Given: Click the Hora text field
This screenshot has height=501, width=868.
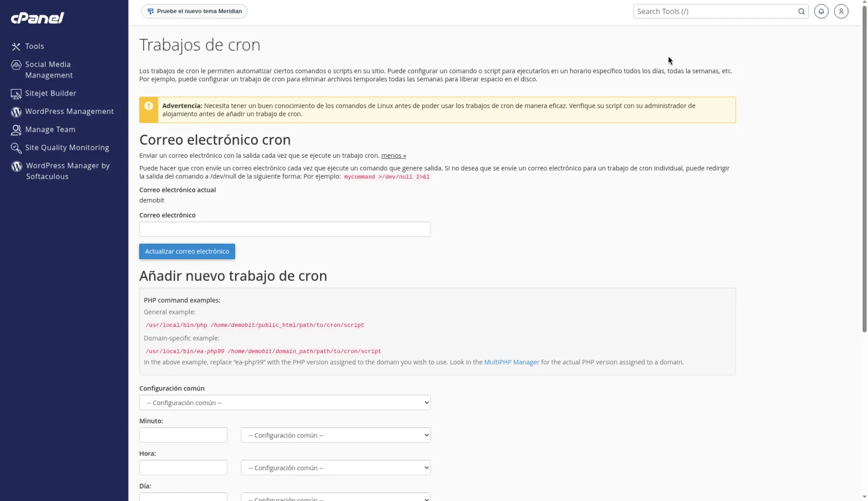Looking at the screenshot, I should point(183,468).
